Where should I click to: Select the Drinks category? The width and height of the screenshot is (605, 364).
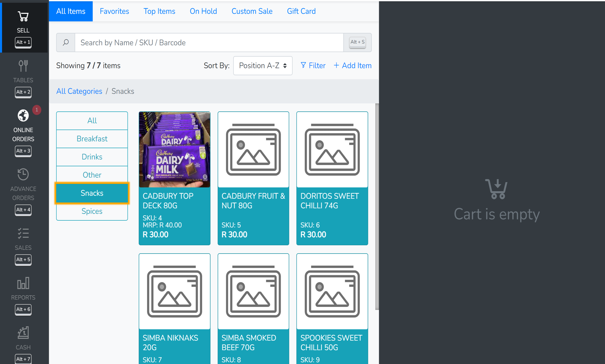point(92,157)
